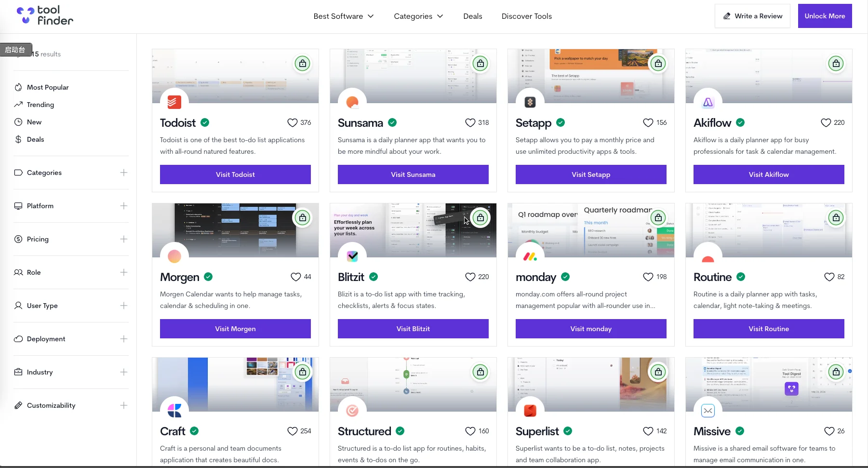868x468 pixels.
Task: Click the Write a Review button
Action: point(752,16)
